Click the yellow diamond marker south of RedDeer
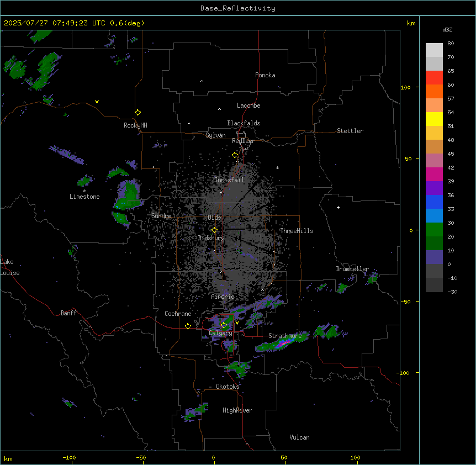 click(x=235, y=155)
